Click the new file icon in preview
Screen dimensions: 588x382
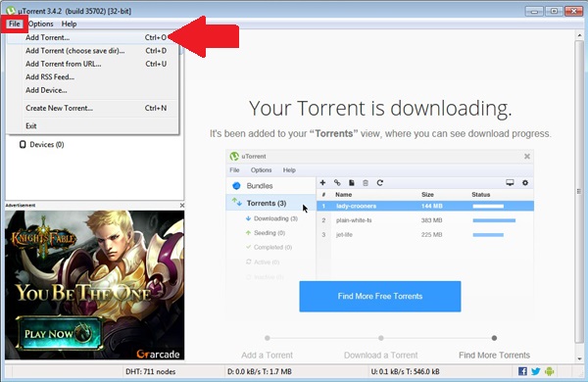tap(352, 183)
